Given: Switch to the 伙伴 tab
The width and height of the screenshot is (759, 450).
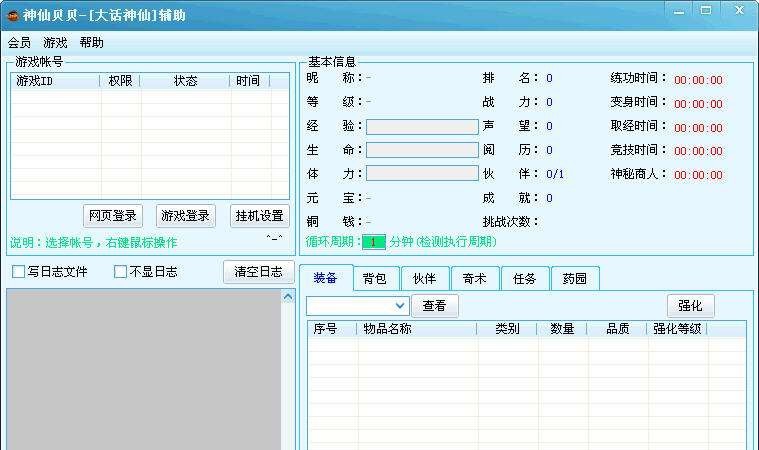Looking at the screenshot, I should click(425, 279).
